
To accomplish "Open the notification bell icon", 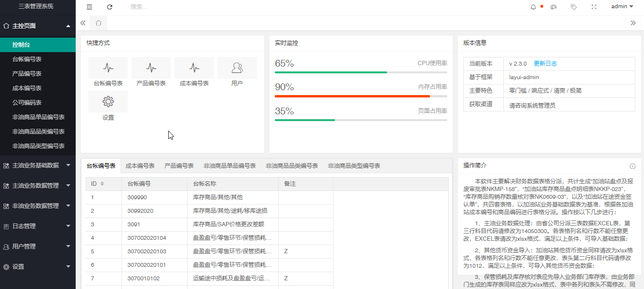I will (533, 7).
